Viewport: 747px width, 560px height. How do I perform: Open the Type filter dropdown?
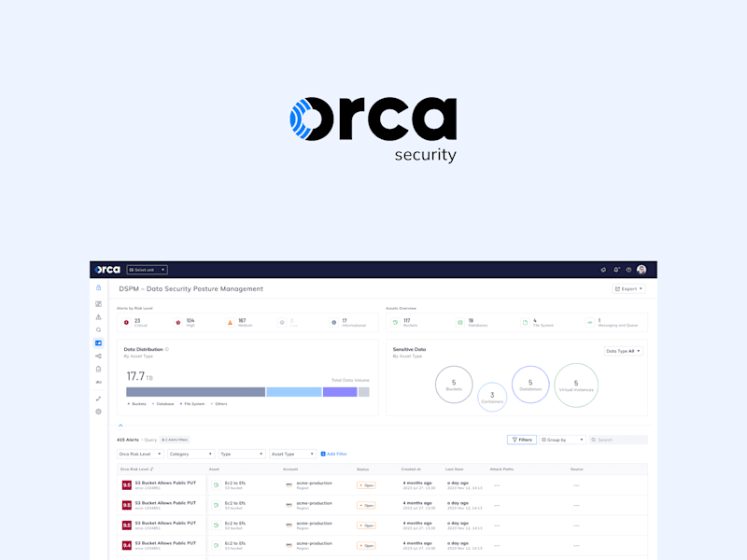coord(242,454)
